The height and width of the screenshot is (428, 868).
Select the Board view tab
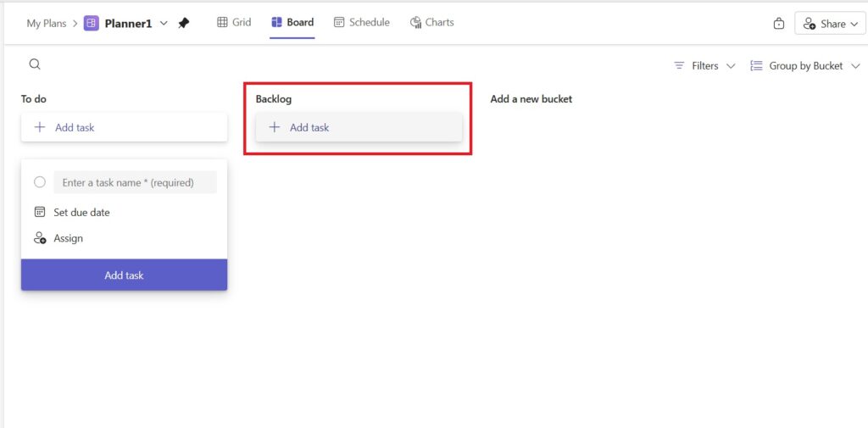coord(292,22)
